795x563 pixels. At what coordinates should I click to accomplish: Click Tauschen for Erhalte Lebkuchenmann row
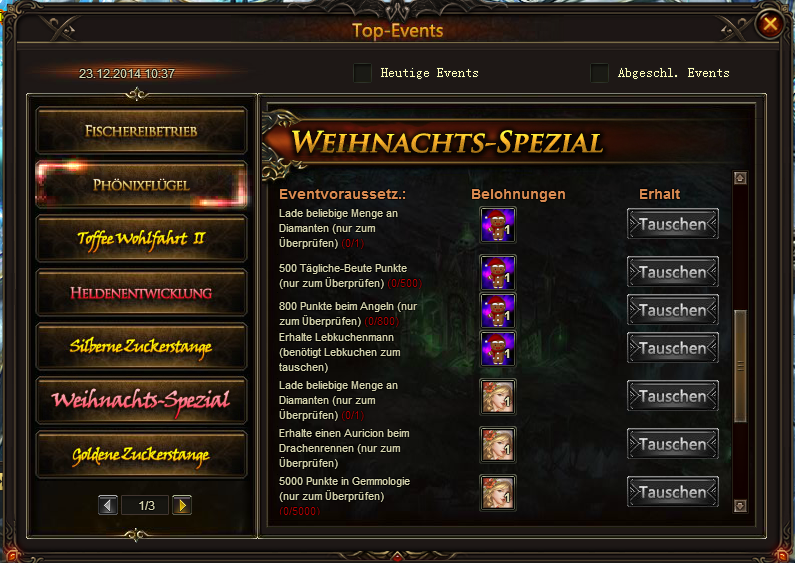[x=673, y=348]
